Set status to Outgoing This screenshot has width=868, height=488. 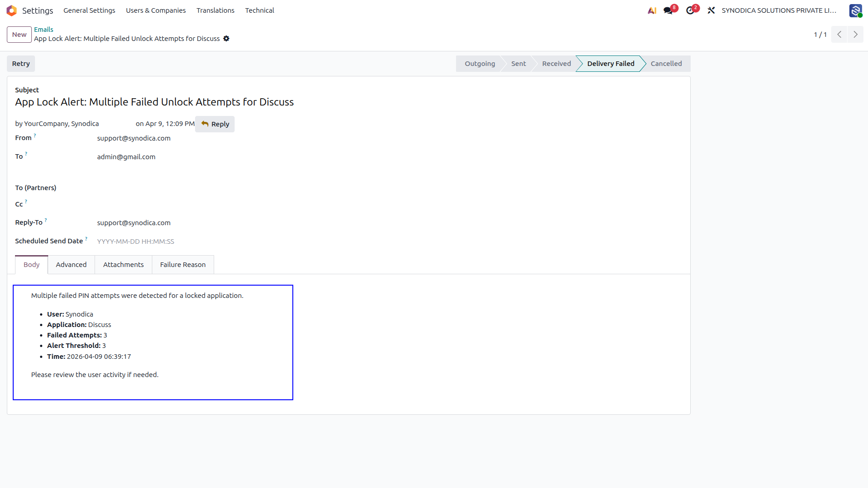[480, 64]
